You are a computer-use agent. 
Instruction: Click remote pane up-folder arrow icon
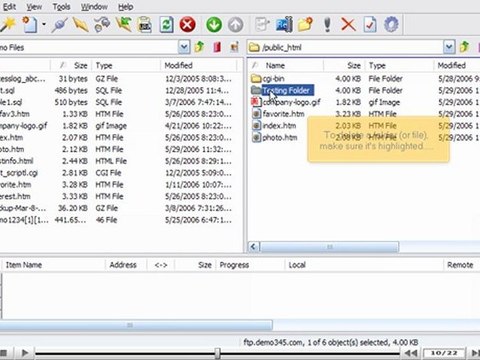464,47
